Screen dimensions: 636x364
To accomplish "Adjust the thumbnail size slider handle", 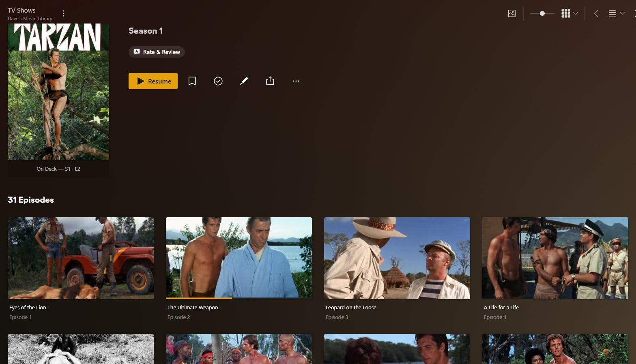I will (542, 13).
